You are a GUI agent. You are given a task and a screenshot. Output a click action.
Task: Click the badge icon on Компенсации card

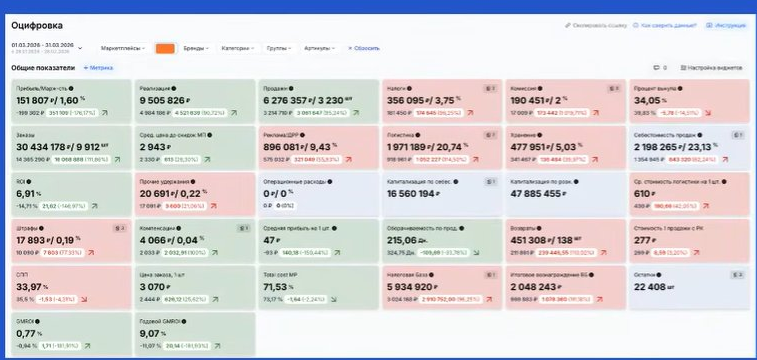tap(243, 228)
